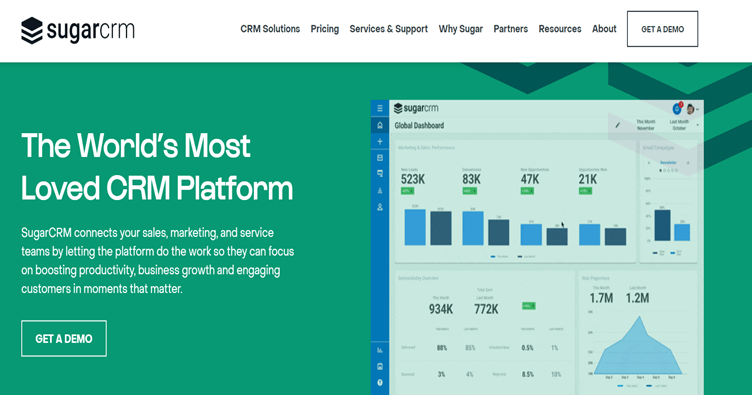752x395 pixels.
Task: Click the monitor icon in the dashboard sidebar
Action: coord(380,174)
